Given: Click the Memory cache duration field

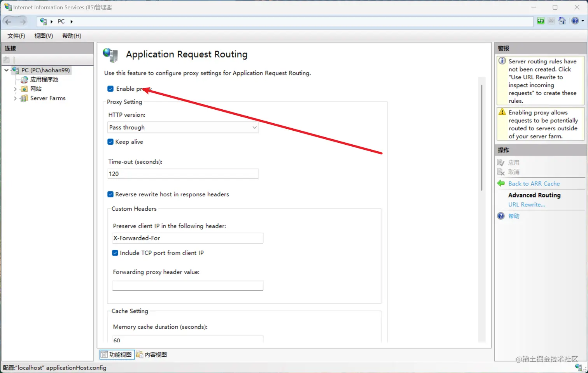Looking at the screenshot, I should pos(187,339).
